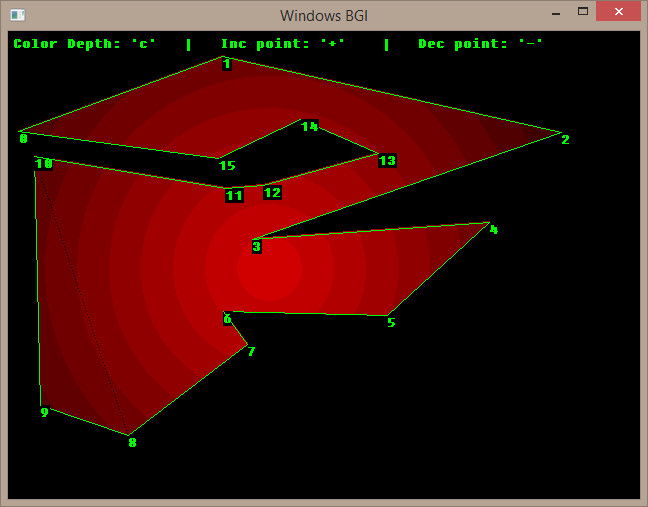Select polygon vertex labeled 1
The image size is (648, 507).
pos(227,64)
